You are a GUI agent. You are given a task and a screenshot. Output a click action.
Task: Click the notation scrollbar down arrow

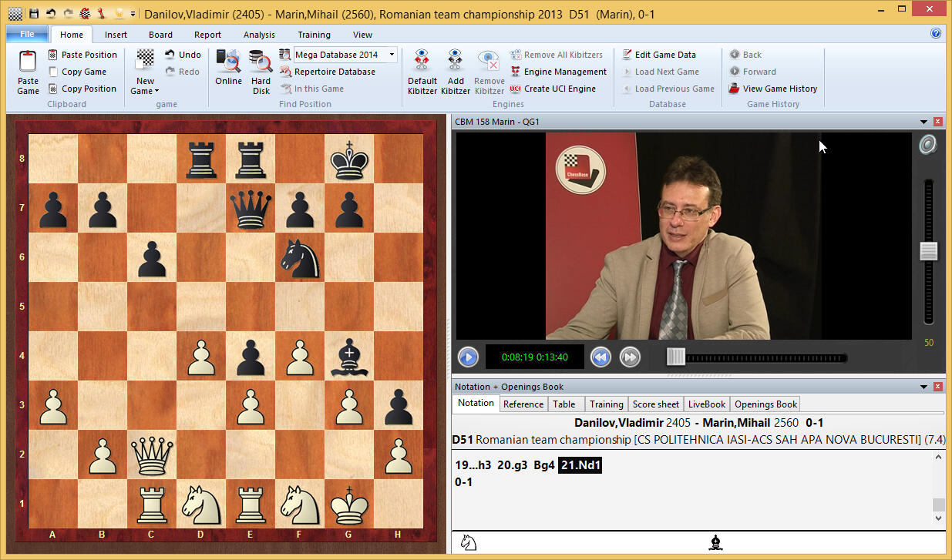(x=938, y=518)
